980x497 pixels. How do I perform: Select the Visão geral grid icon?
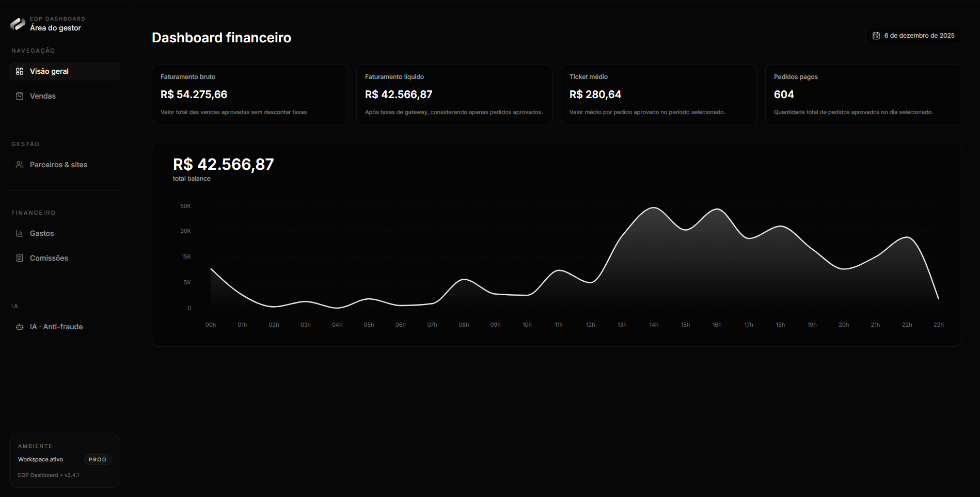point(19,71)
